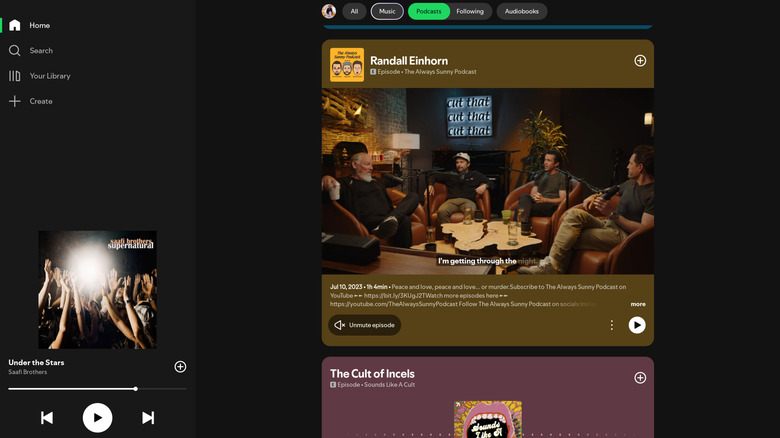Viewport: 780px width, 438px height.
Task: Click the Jul 10, 2023 episode date text
Action: pyautogui.click(x=346, y=287)
